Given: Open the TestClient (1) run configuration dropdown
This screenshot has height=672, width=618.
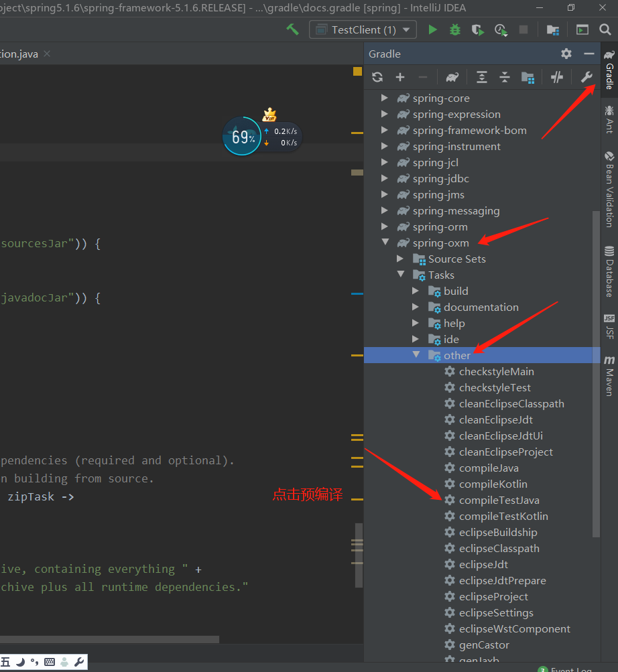Looking at the screenshot, I should tap(363, 29).
